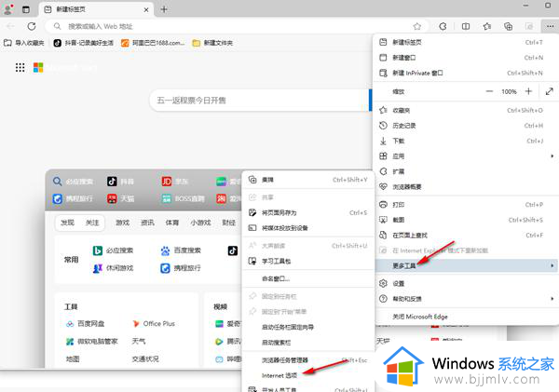Open the 导入收藏夹 bookmark
The image size is (559, 392).
[24, 43]
